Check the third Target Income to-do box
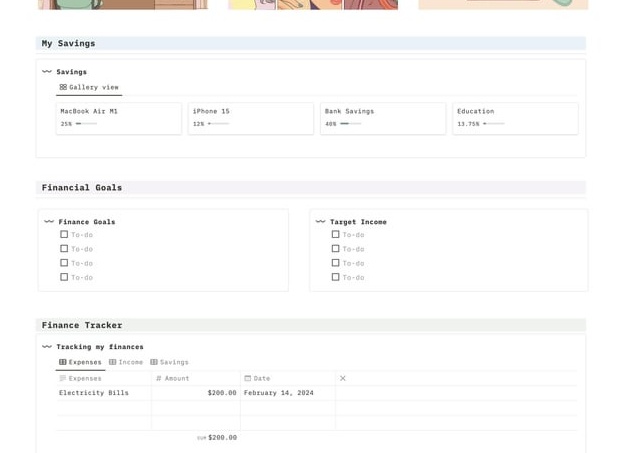 pyautogui.click(x=335, y=263)
